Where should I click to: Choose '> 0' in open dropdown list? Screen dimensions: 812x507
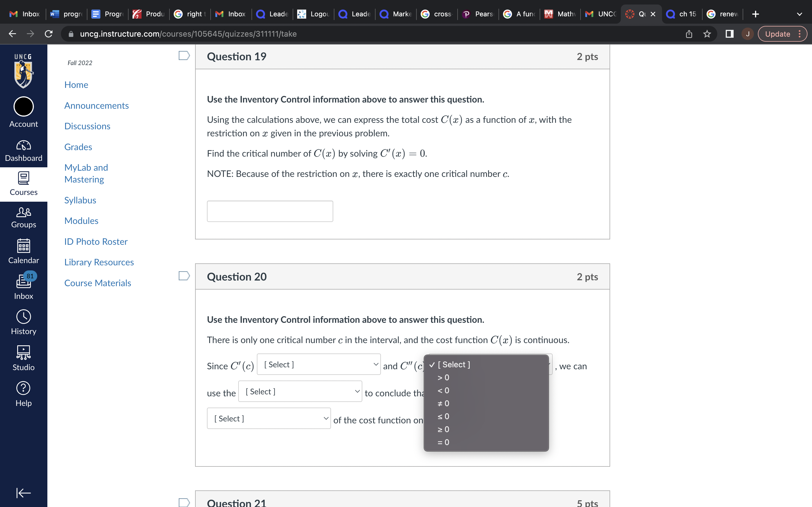[443, 377]
